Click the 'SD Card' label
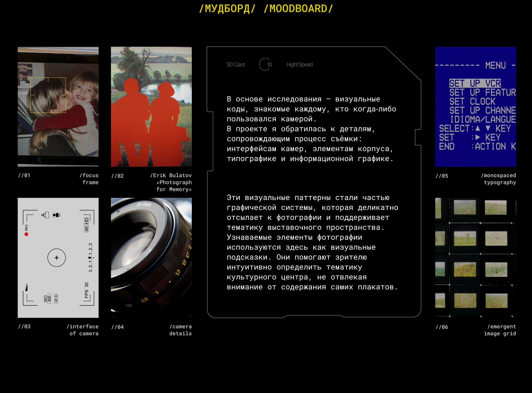 click(236, 64)
